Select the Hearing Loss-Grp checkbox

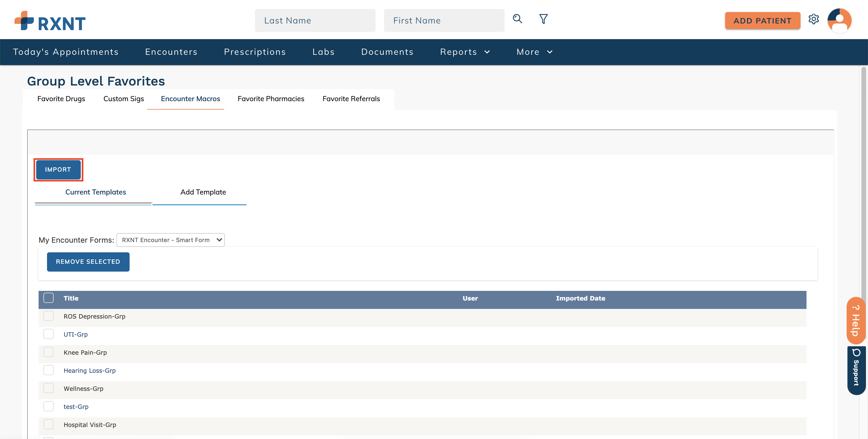pyautogui.click(x=49, y=370)
